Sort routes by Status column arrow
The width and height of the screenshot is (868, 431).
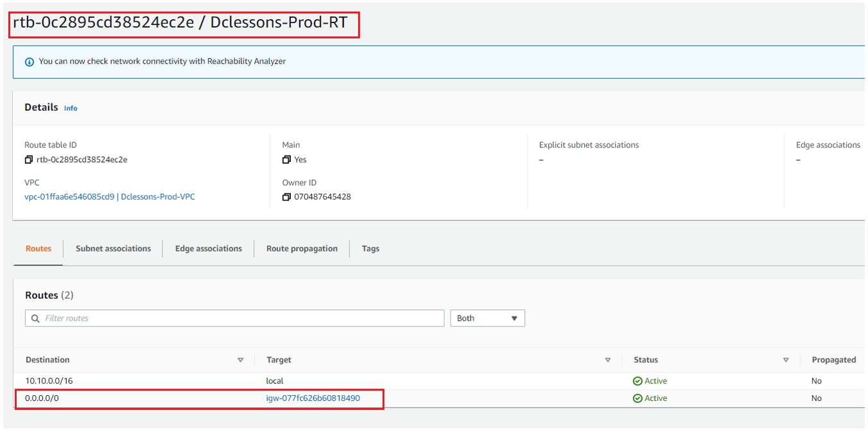(x=786, y=360)
